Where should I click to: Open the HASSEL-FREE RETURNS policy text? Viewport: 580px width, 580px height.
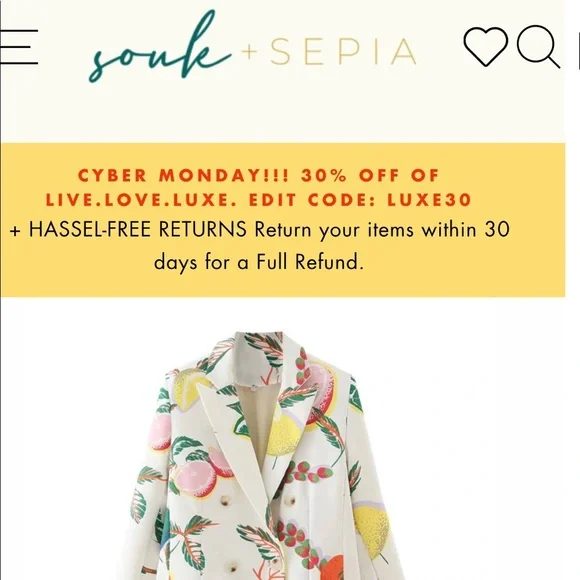[138, 229]
